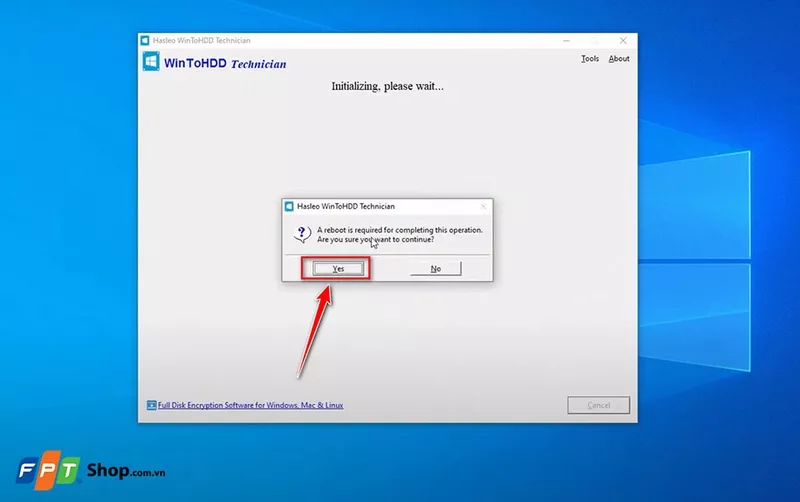The height and width of the screenshot is (502, 800).
Task: Click the question mark dialog icon
Action: click(x=302, y=234)
